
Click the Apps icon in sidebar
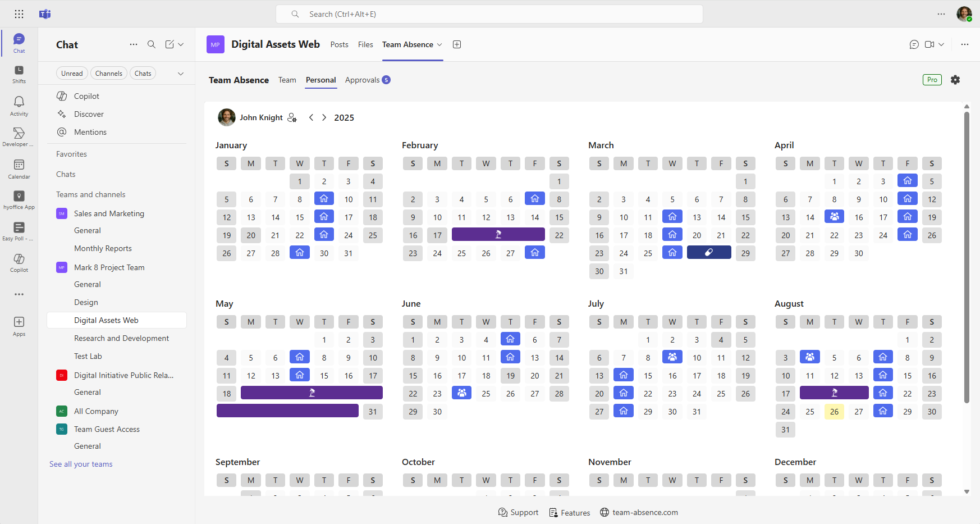pos(19,326)
